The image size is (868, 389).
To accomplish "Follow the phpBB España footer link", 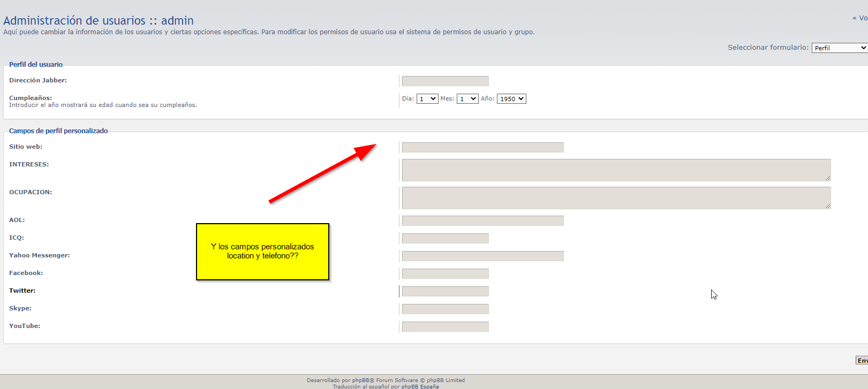I will [x=420, y=386].
